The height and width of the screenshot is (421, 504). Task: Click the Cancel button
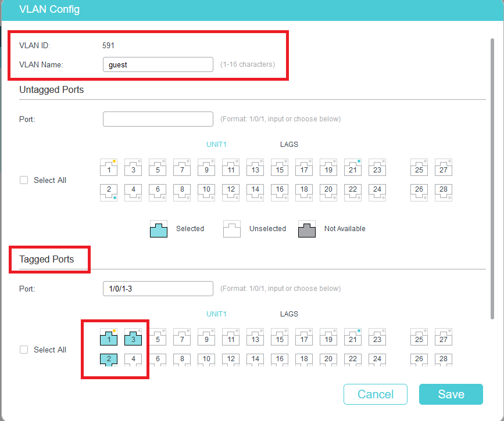[x=376, y=394]
